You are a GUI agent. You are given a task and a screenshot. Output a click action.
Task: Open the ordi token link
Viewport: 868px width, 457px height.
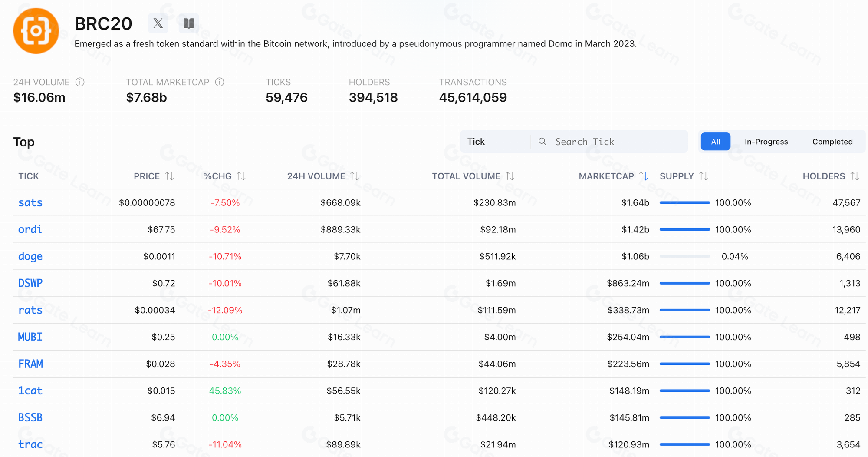[x=30, y=229]
